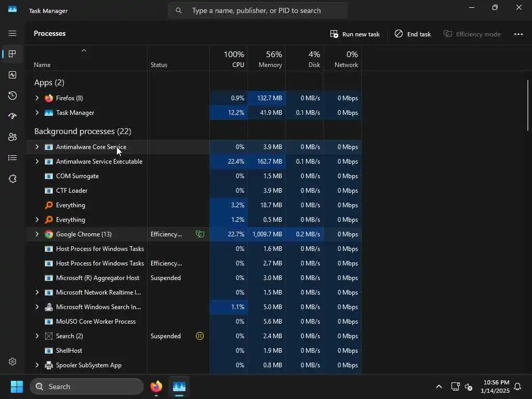Click the Firefox process icon
Screen dimensions: 532x399
coord(49,98)
